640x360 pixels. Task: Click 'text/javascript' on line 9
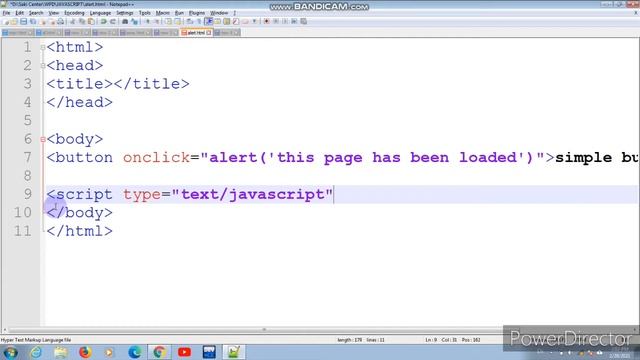[253, 194]
